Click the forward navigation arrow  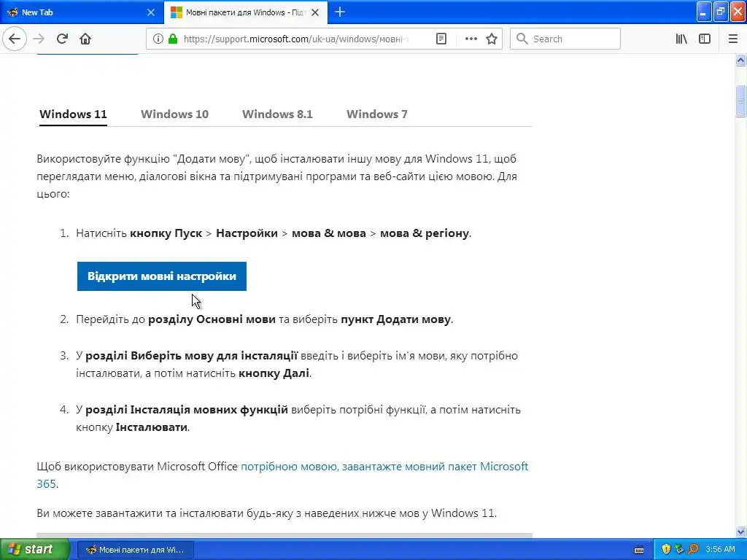pos(39,39)
